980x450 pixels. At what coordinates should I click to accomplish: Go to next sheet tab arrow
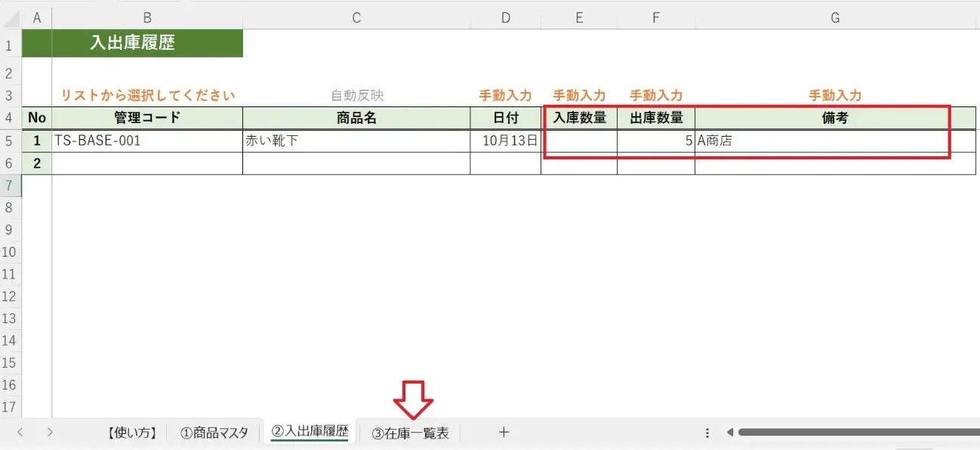click(50, 433)
